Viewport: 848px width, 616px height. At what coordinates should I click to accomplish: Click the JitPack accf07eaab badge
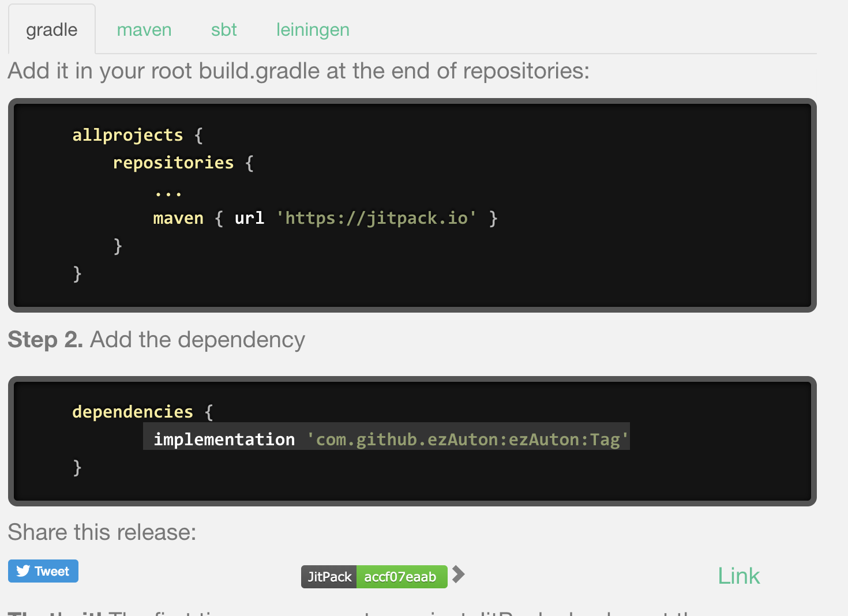(374, 577)
